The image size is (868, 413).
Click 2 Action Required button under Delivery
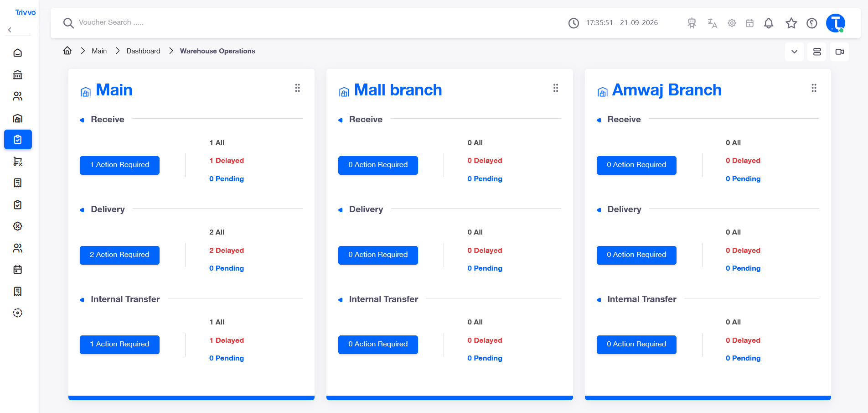click(x=119, y=255)
